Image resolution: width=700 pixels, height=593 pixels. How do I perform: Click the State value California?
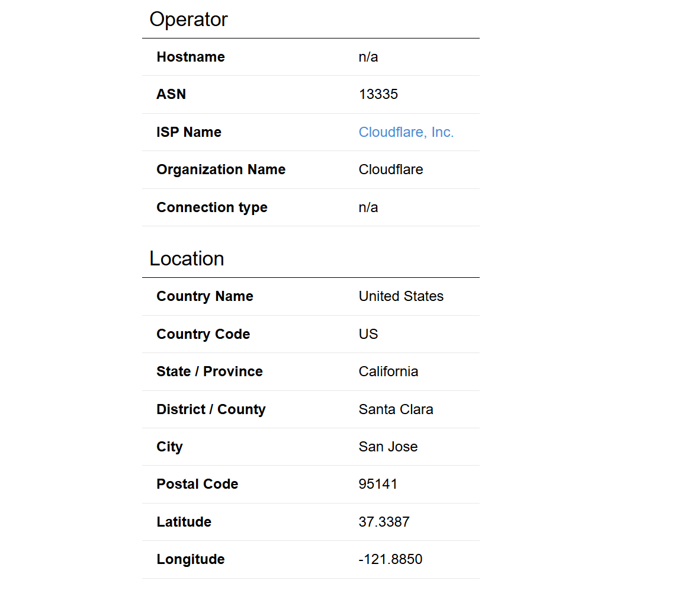click(x=388, y=371)
